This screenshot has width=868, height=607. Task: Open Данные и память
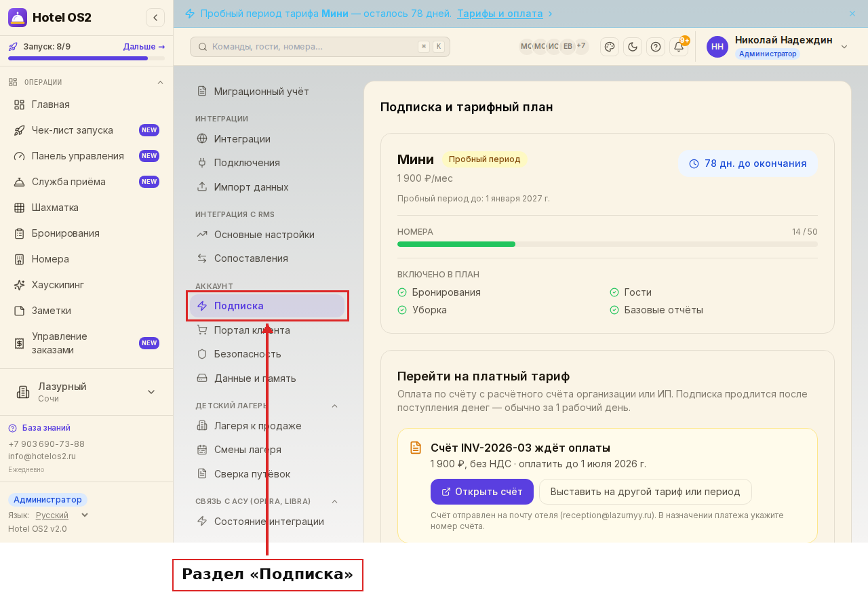(x=267, y=378)
